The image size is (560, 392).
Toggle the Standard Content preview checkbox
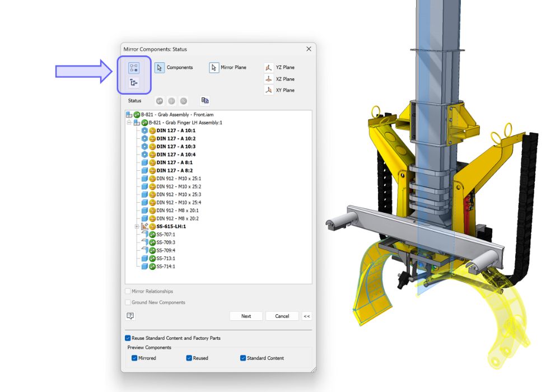tap(243, 358)
